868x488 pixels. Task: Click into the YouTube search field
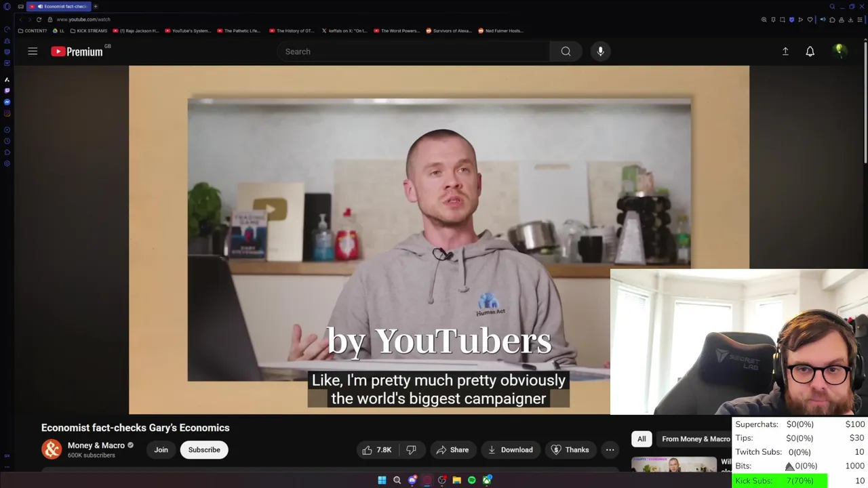pyautogui.click(x=414, y=52)
